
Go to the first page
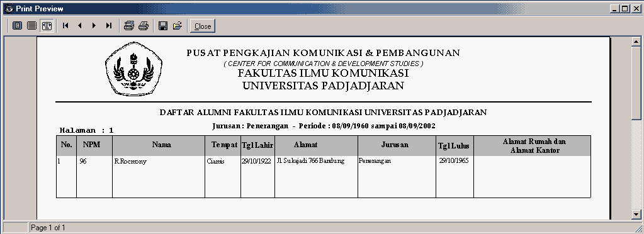tap(65, 26)
